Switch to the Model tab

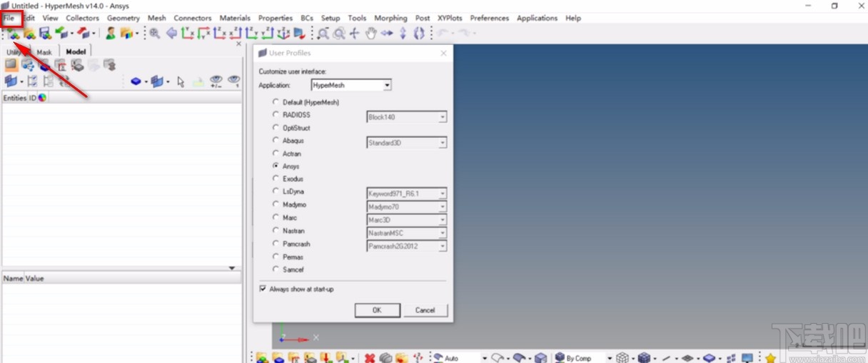pos(76,51)
